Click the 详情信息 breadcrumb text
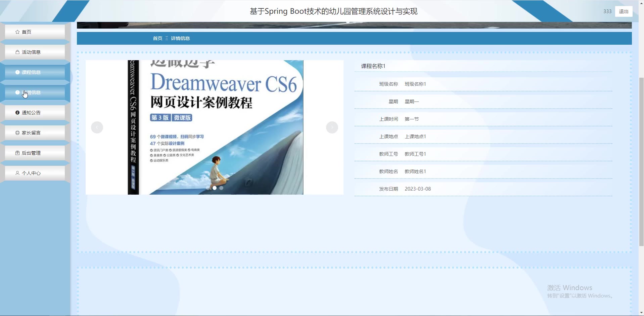The width and height of the screenshot is (644, 316). click(180, 38)
